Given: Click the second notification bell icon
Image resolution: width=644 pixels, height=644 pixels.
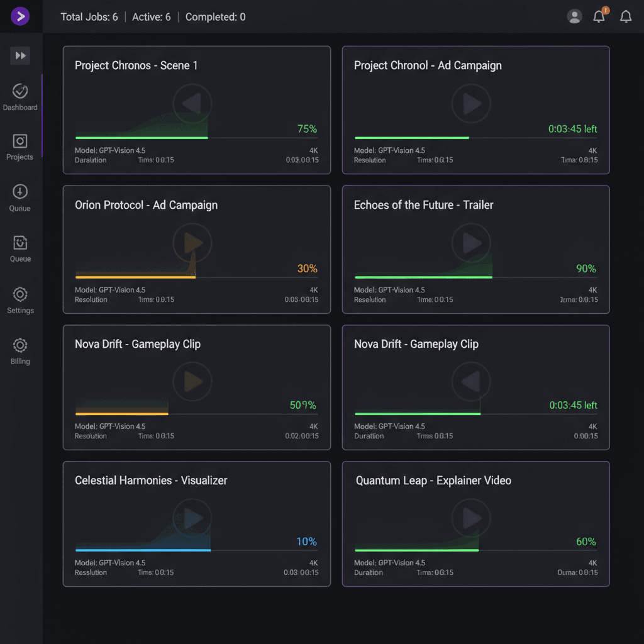Looking at the screenshot, I should point(626,17).
